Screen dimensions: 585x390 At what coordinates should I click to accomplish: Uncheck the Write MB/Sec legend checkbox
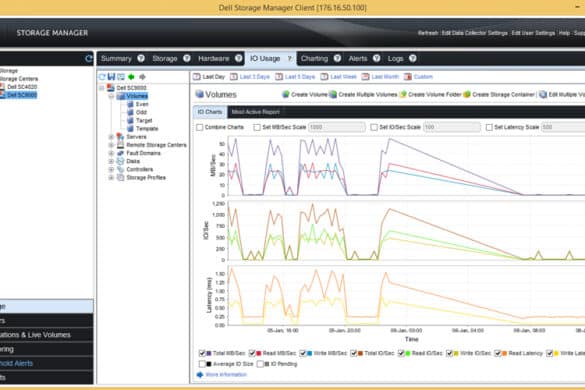303,353
